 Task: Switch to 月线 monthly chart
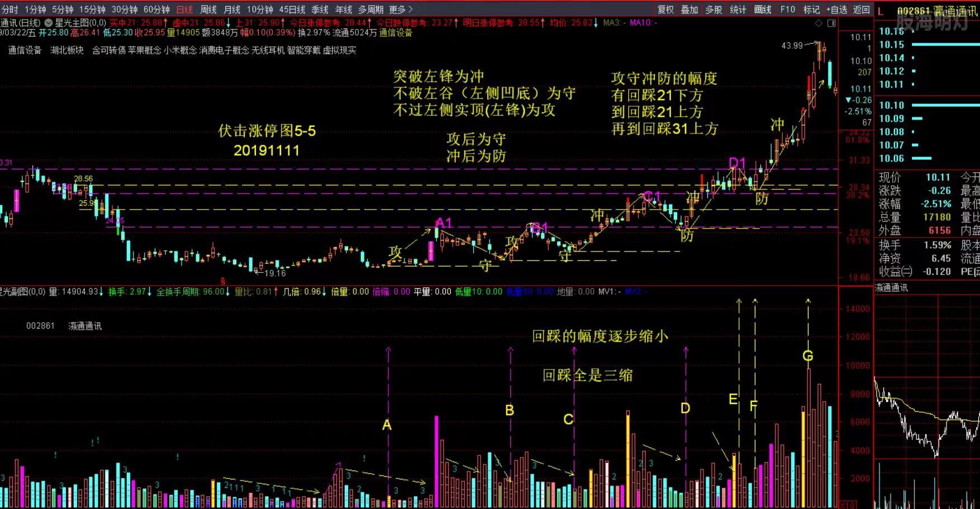pyautogui.click(x=232, y=9)
